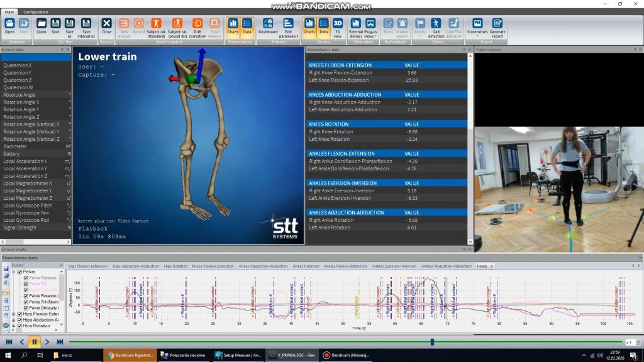This screenshot has height=362, width=644.
Task: Switch to the Configuration ribbon tab
Action: (x=36, y=12)
